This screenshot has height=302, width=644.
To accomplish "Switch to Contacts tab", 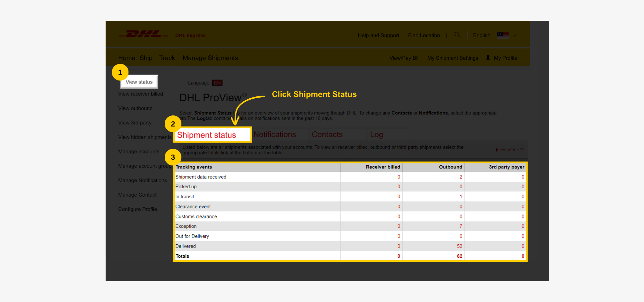I will pyautogui.click(x=327, y=135).
